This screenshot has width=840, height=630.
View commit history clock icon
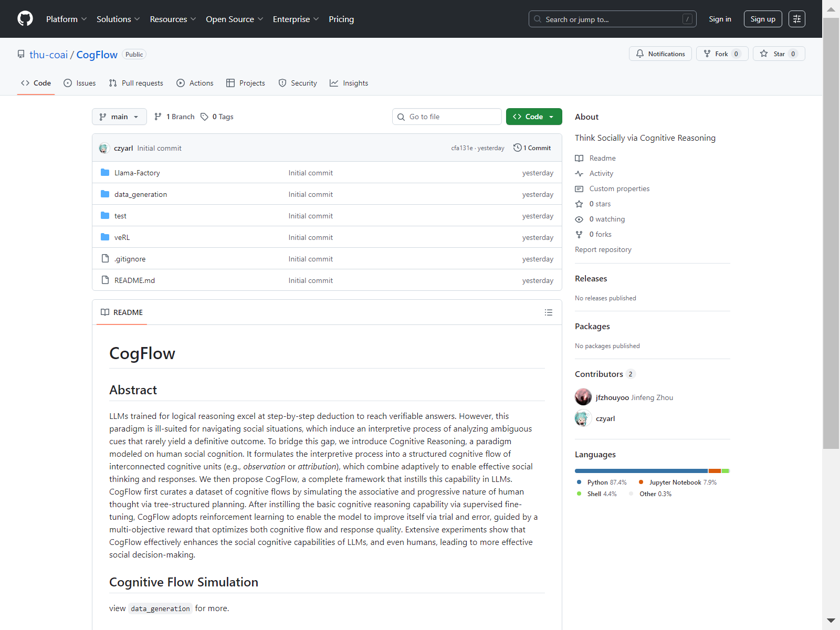coord(517,148)
